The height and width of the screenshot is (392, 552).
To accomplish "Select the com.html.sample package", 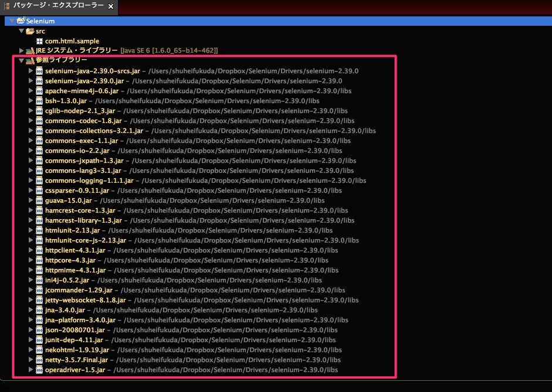I will coord(72,41).
